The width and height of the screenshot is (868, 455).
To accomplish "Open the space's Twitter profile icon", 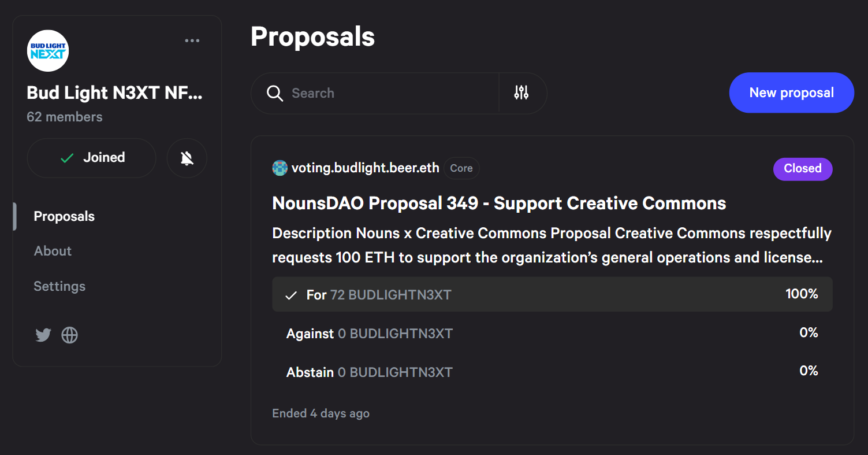I will click(x=43, y=335).
